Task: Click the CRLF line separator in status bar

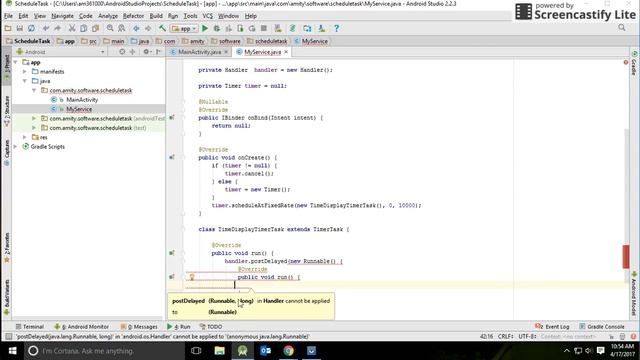Action: (505, 336)
